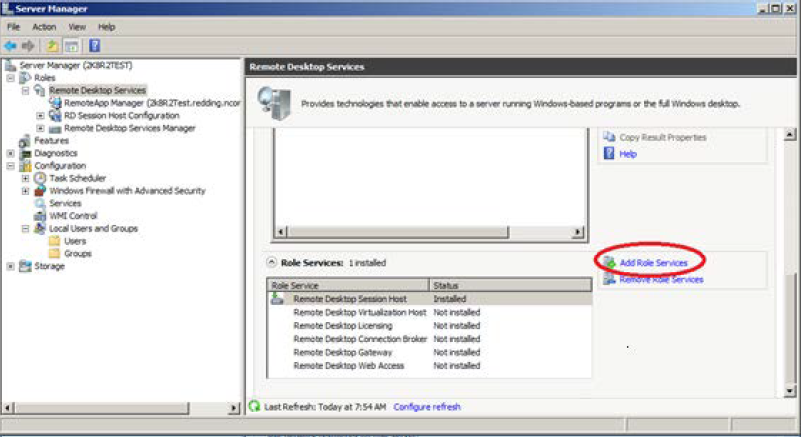Click the tree pane horizontal scrollbar right arrow

233,408
